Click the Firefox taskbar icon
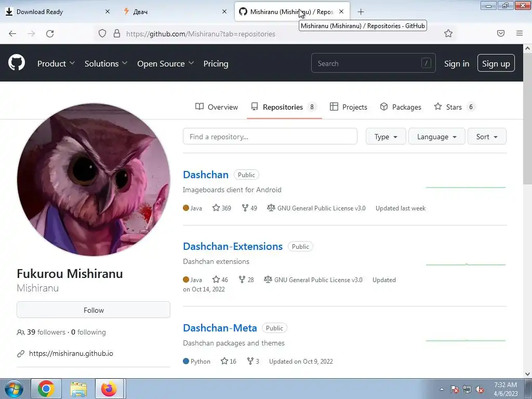Screen dimensions: 532x399 (x=109, y=389)
